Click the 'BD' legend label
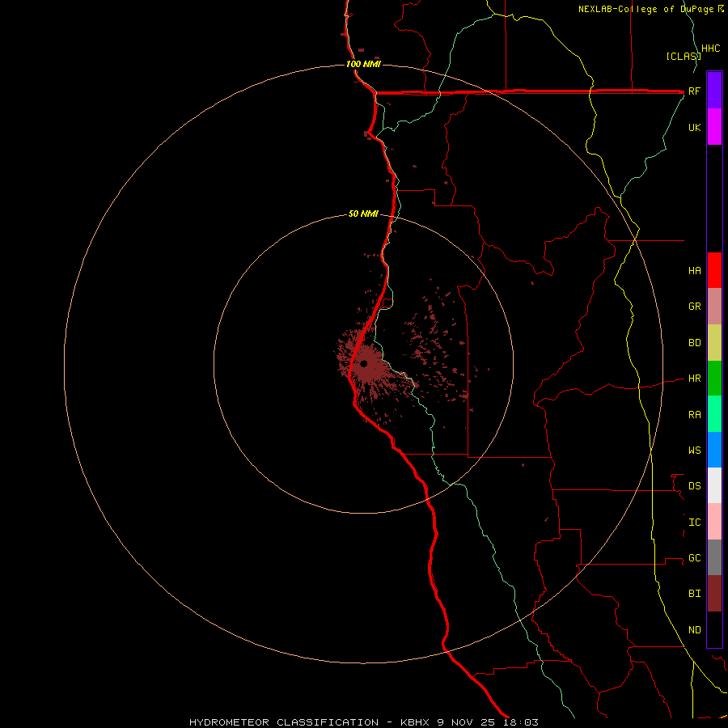 (694, 343)
